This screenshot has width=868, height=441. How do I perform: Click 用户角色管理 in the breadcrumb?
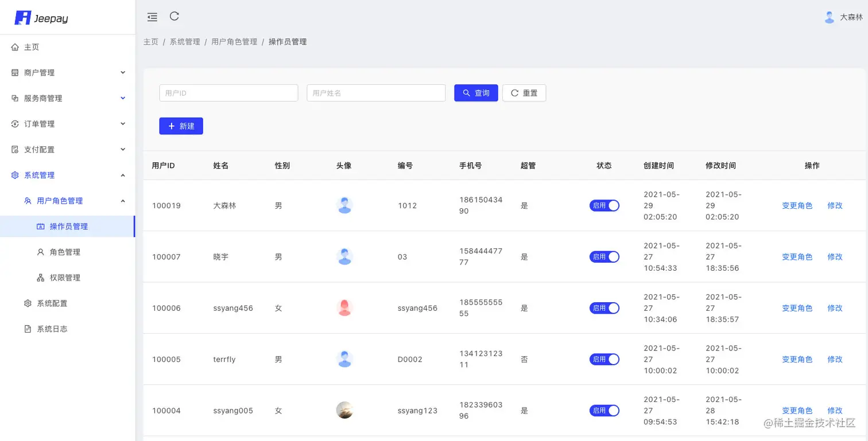[234, 42]
